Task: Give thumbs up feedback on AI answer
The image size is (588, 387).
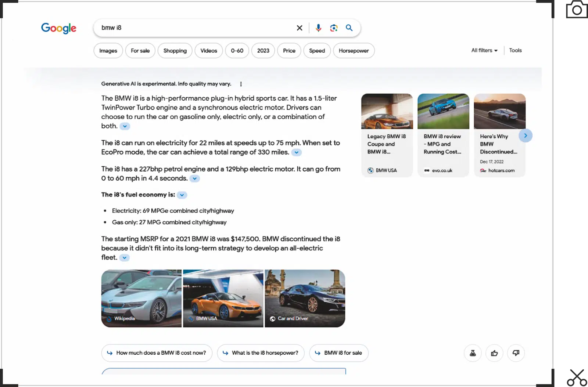Action: click(494, 353)
